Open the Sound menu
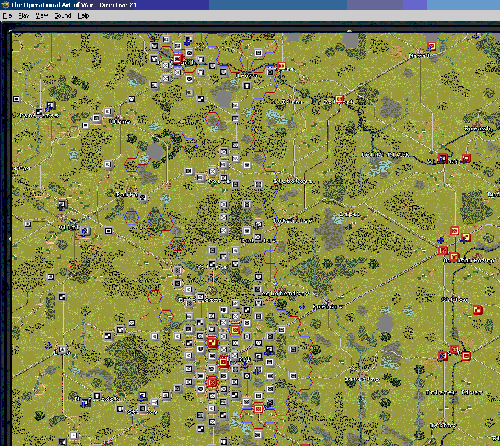Viewport: 500px width, 448px height. coord(63,15)
